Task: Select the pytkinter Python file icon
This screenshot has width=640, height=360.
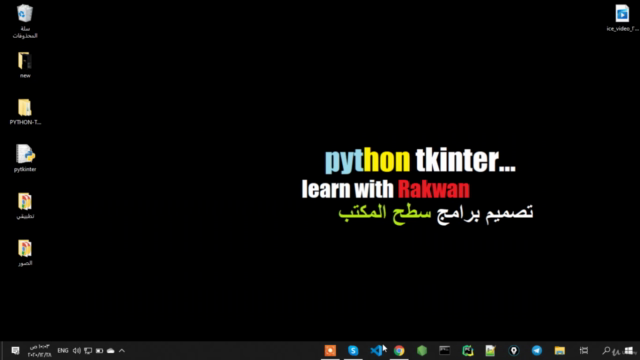Action: 25,158
